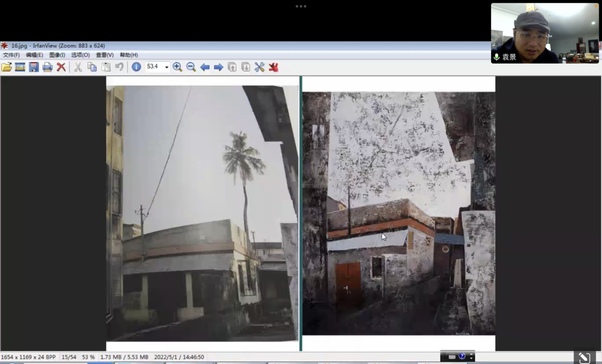Zoom in with magnifier plus icon
Screen dimensions: 602x364
point(177,67)
